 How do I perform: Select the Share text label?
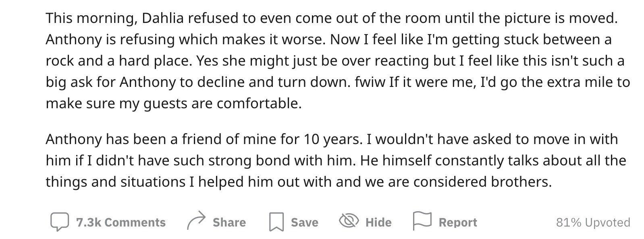click(229, 223)
